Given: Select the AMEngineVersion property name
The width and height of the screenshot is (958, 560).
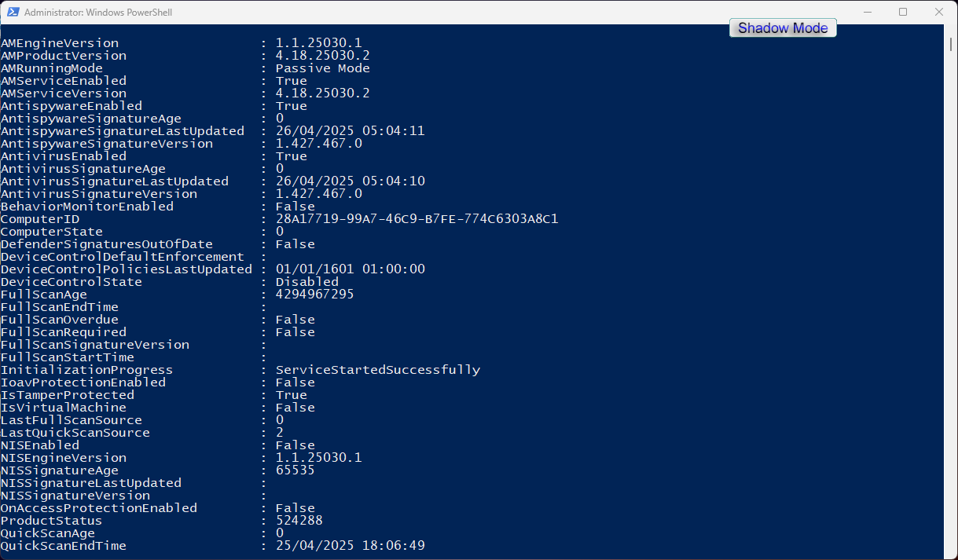Looking at the screenshot, I should [60, 43].
